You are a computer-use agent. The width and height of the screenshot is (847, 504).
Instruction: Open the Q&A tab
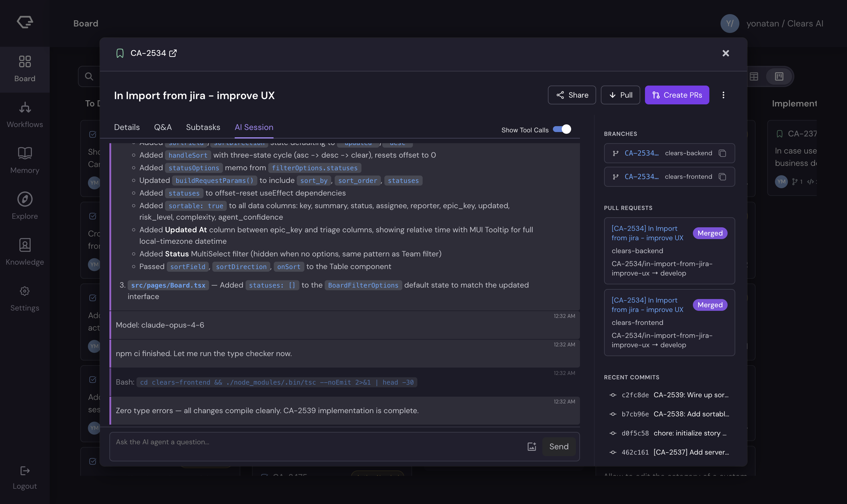point(163,127)
